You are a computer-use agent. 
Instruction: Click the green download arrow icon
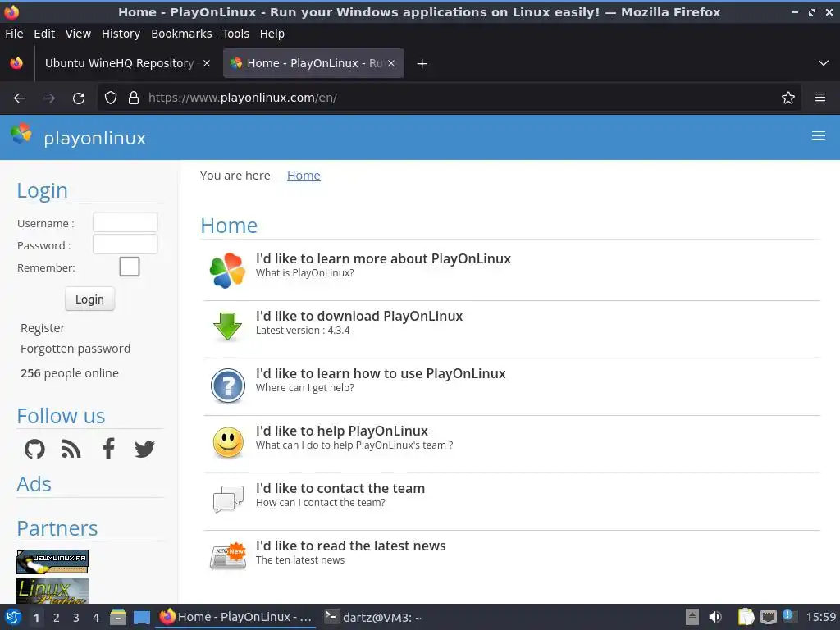tap(228, 326)
